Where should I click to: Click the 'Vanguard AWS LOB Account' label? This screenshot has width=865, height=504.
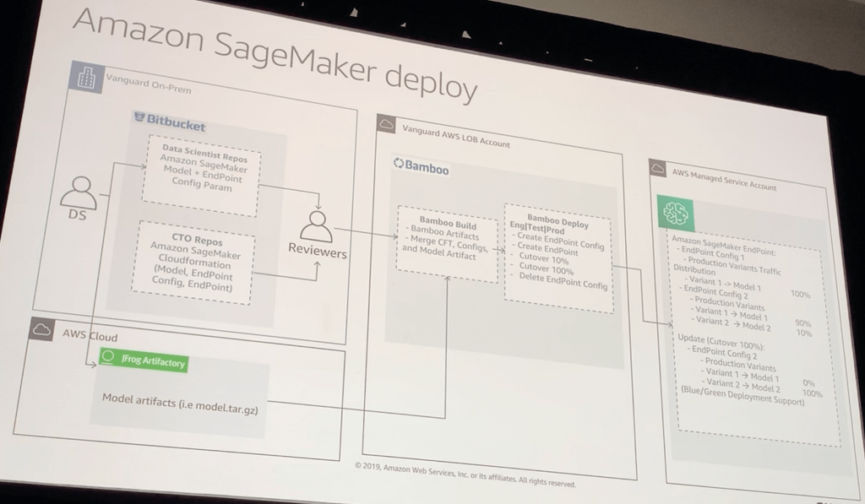point(456,137)
